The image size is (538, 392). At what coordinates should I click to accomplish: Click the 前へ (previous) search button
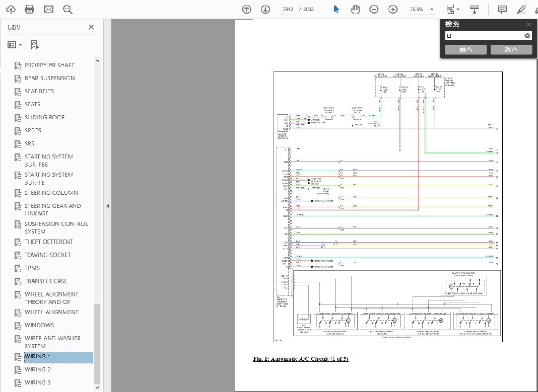(465, 49)
